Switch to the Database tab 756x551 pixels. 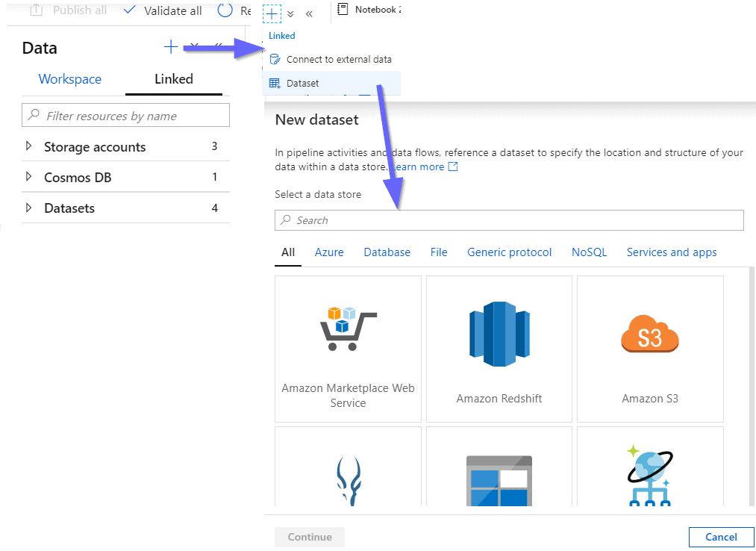pos(387,252)
